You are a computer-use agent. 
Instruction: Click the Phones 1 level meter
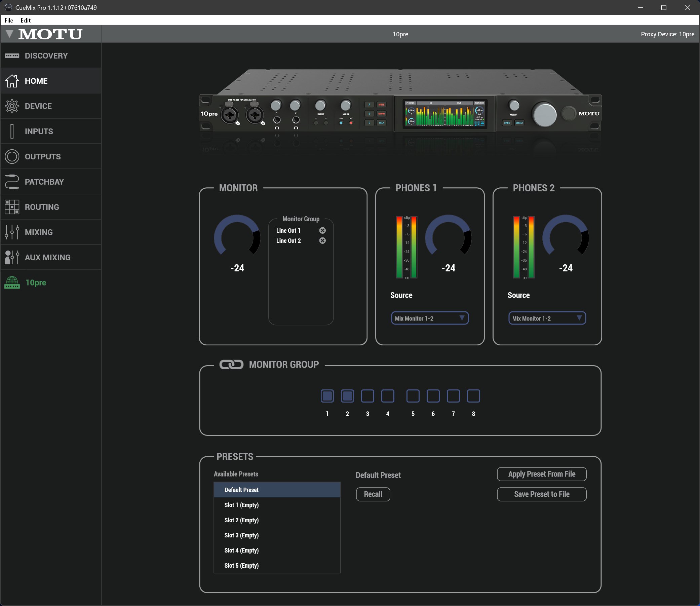tap(406, 247)
